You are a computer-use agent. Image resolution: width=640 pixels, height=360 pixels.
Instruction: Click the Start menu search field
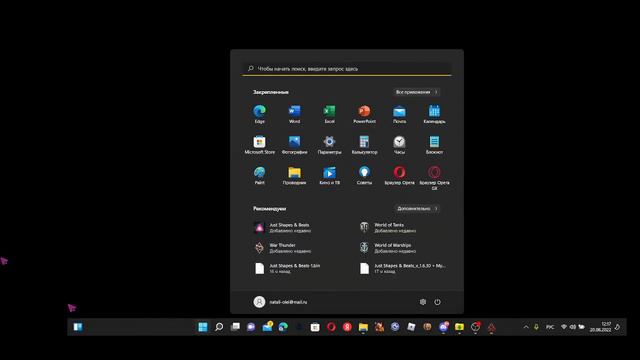coord(347,69)
